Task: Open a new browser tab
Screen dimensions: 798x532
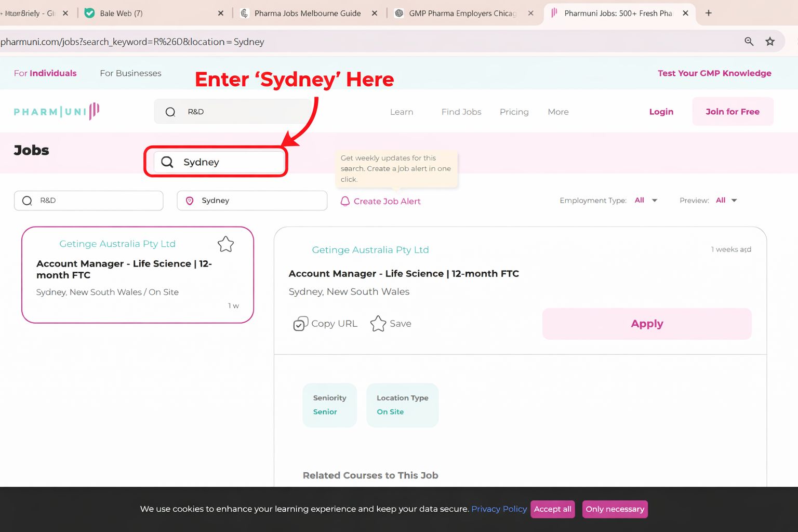Action: 708,13
